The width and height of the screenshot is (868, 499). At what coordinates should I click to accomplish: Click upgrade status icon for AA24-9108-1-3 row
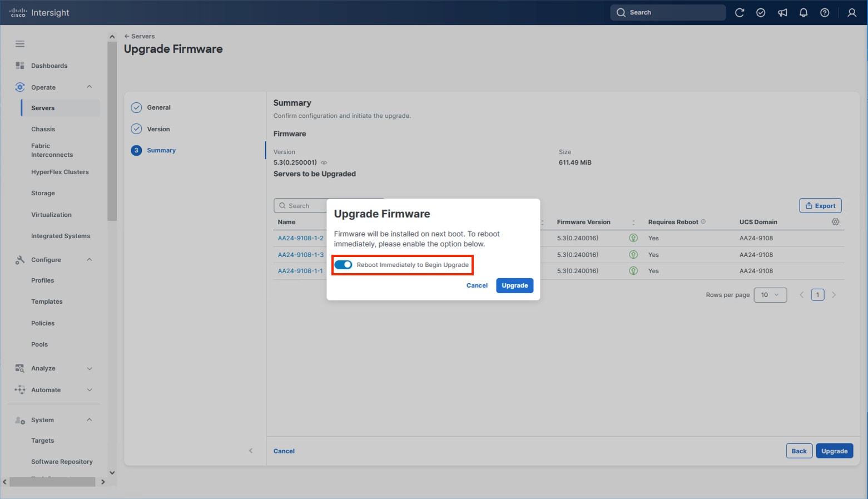click(633, 255)
